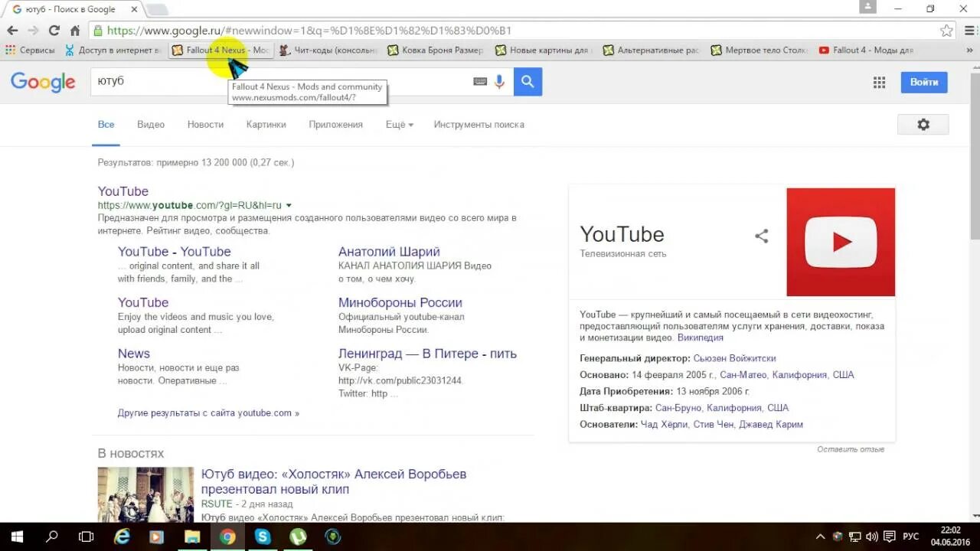Open the Google apps grid icon
The image size is (980, 551).
tap(879, 83)
